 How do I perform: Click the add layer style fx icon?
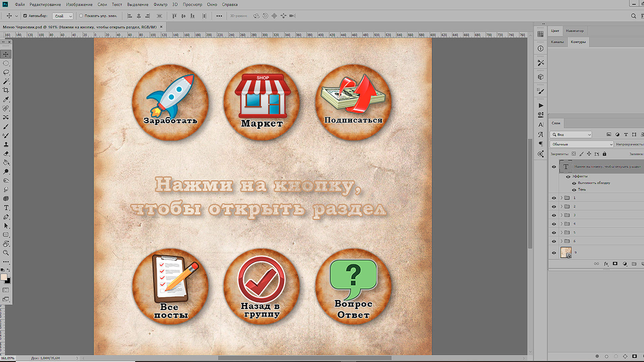(606, 264)
